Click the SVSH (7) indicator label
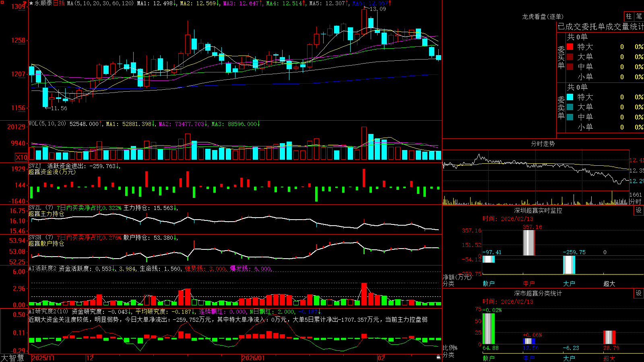The width and height of the screenshot is (644, 362). pyautogui.click(x=41, y=238)
